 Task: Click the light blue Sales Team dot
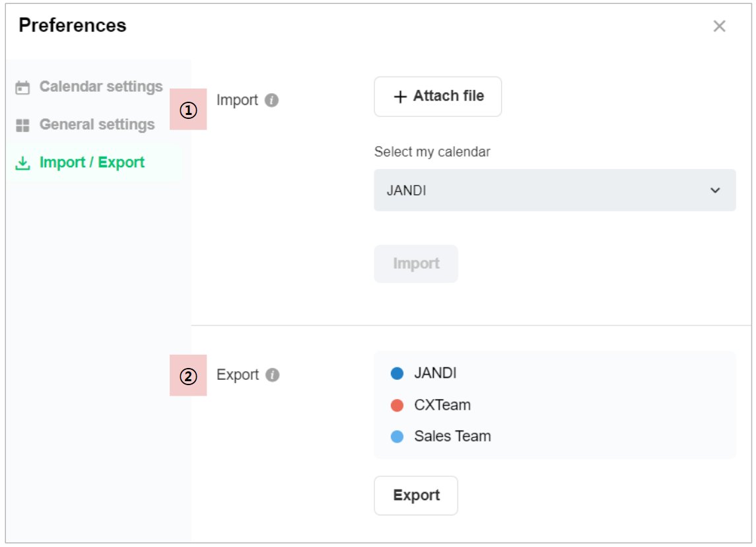(397, 437)
